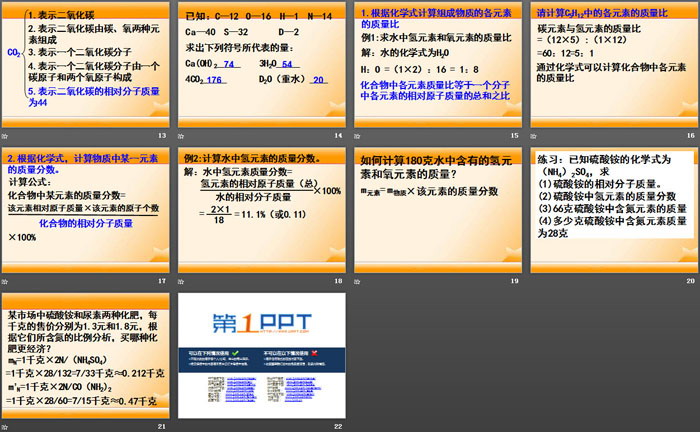This screenshot has height=432, width=700.
Task: Select the CO₂ meanings slide thumbnail
Action: click(x=86, y=64)
